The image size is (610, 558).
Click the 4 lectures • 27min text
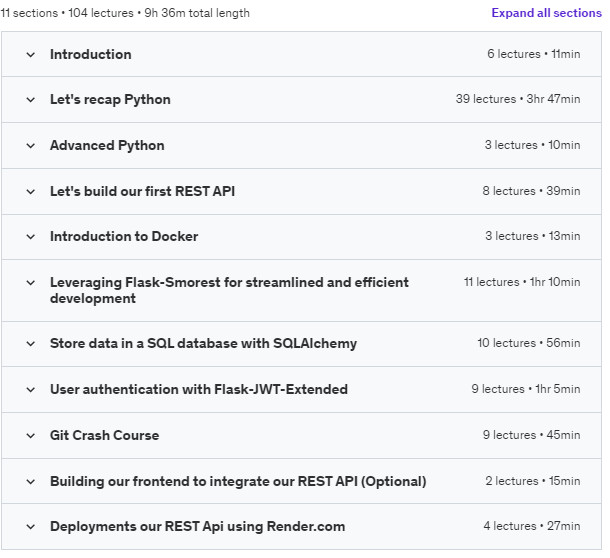pyautogui.click(x=532, y=526)
